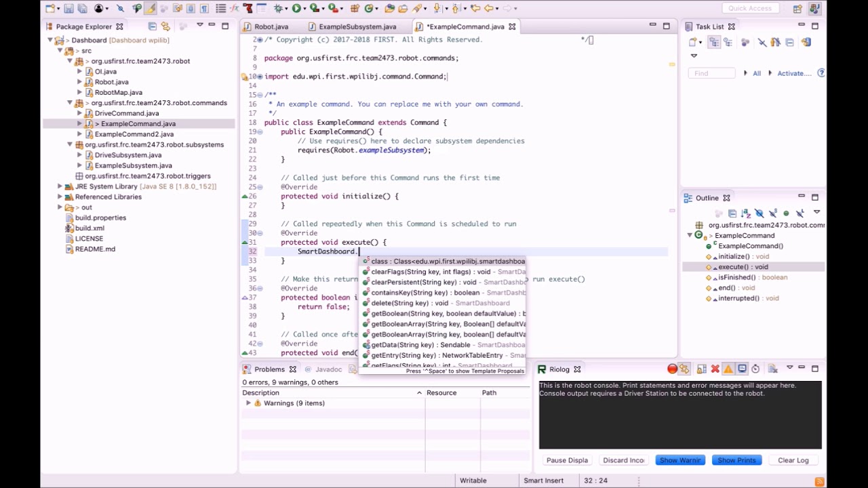Open External Tools run icon
868x488 pixels.
(x=332, y=9)
